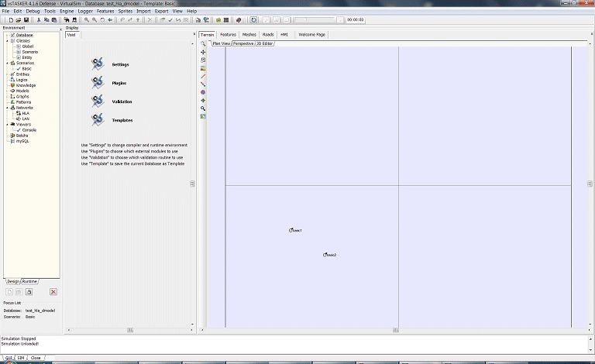Select the Console viewer item
The width and height of the screenshot is (595, 364).
click(x=28, y=129)
